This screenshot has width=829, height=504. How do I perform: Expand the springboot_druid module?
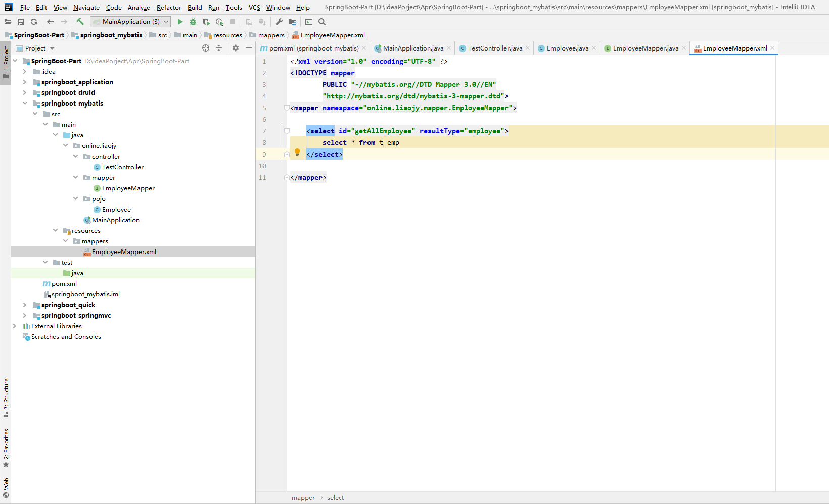pos(25,93)
